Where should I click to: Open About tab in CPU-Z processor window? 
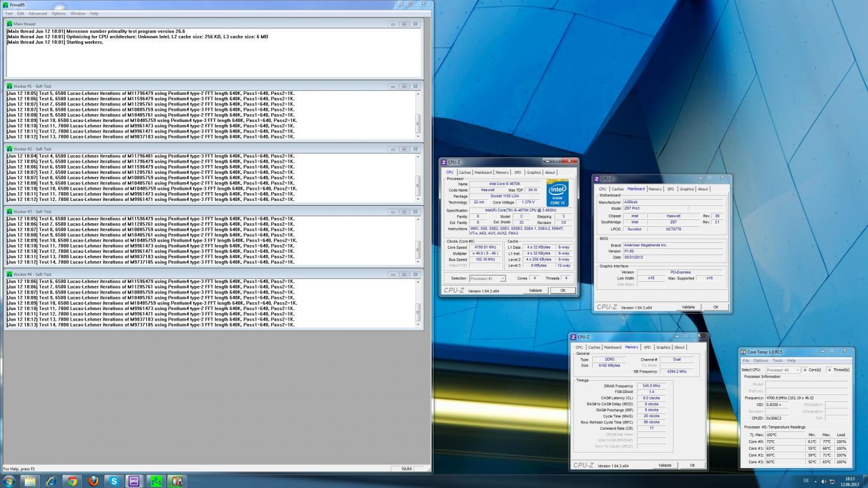click(x=550, y=172)
